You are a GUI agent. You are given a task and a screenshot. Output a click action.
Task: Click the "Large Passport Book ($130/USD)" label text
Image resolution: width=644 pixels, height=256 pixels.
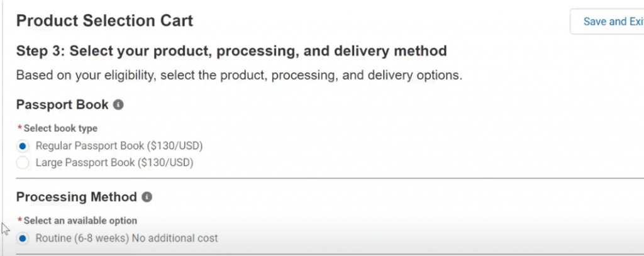click(114, 163)
